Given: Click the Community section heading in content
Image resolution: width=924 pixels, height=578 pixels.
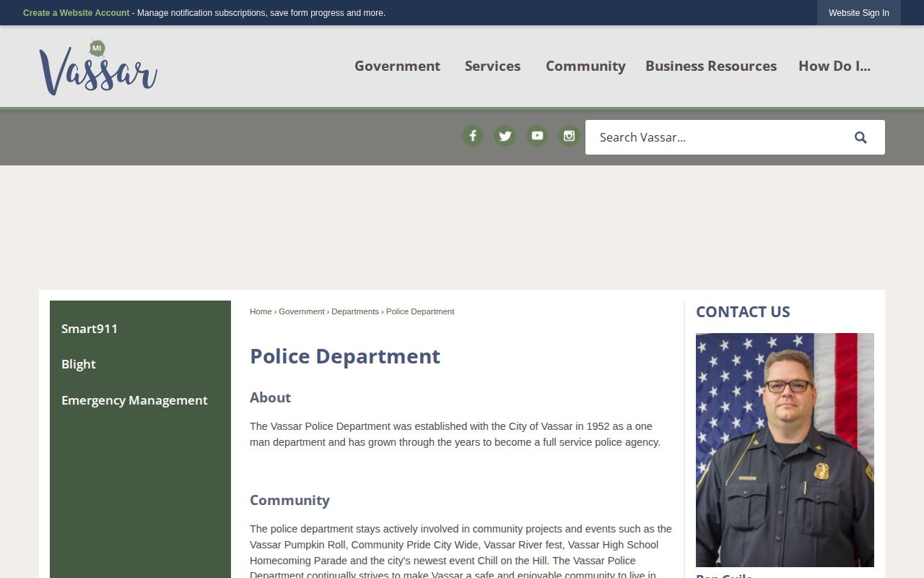Looking at the screenshot, I should (x=289, y=500).
